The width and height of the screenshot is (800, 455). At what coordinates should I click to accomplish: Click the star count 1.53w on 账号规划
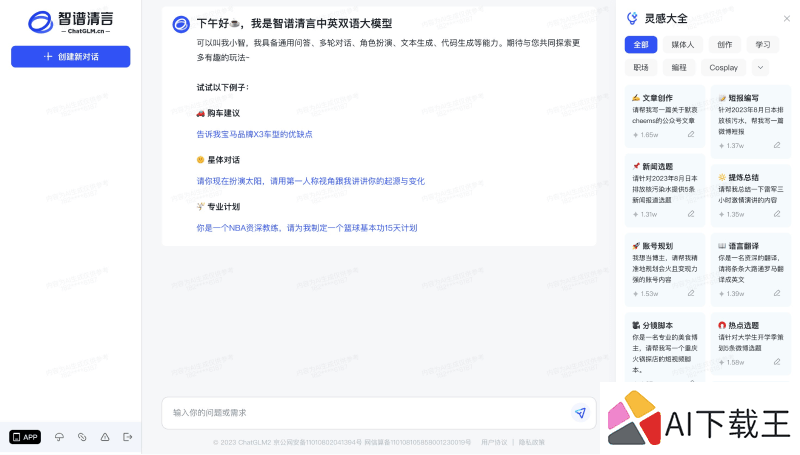645,294
